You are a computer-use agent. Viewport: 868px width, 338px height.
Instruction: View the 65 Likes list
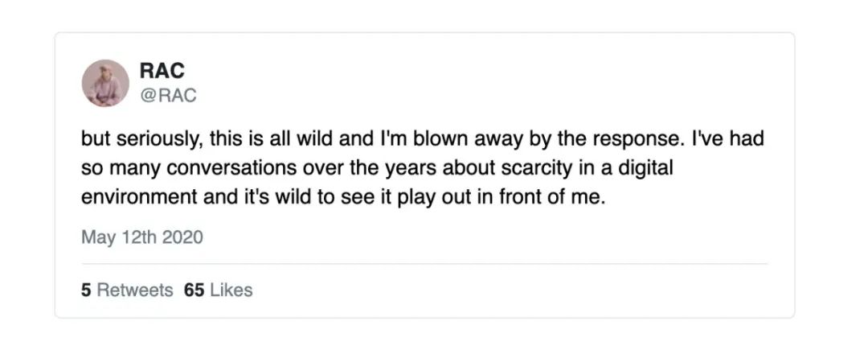218,291
